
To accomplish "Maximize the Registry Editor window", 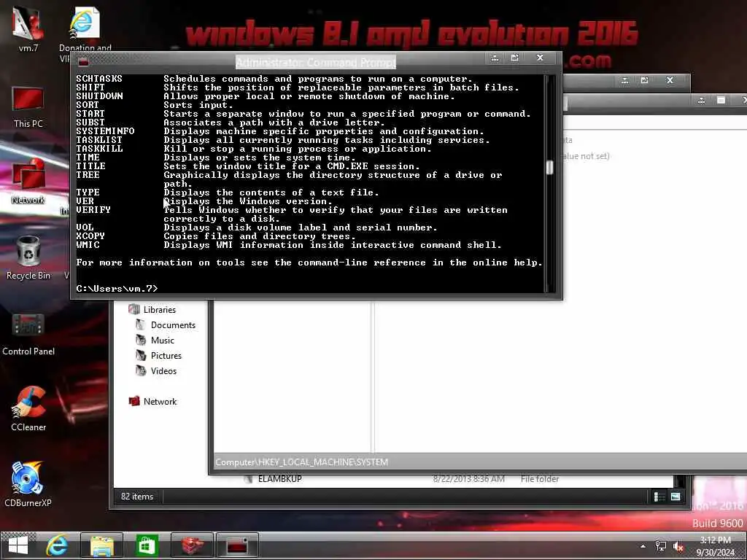I will 721,101.
